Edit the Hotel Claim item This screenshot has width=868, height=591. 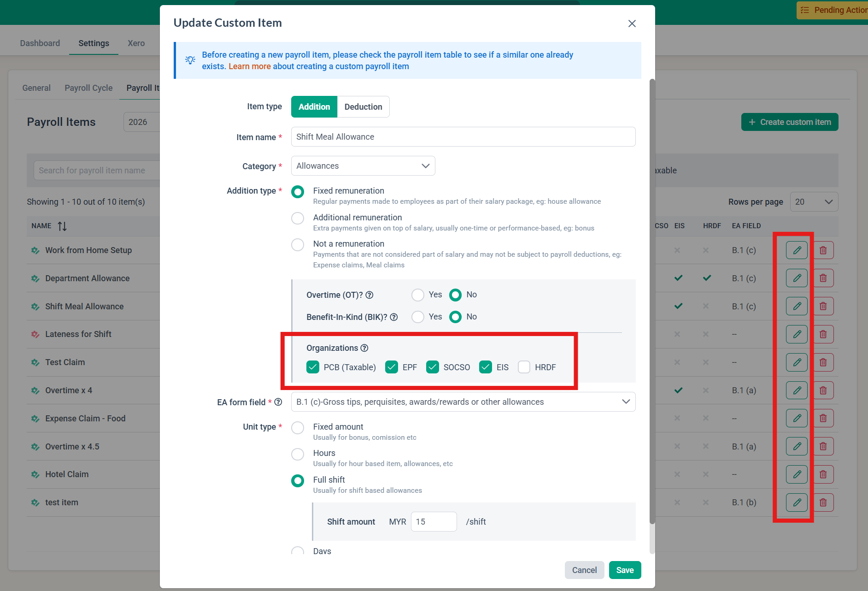tap(797, 474)
